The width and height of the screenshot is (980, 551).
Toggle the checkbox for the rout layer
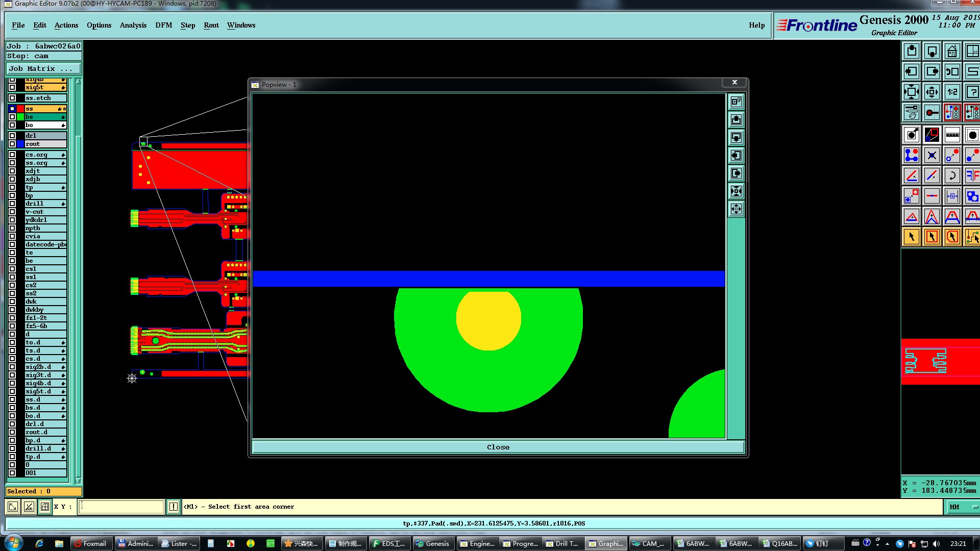tap(12, 144)
